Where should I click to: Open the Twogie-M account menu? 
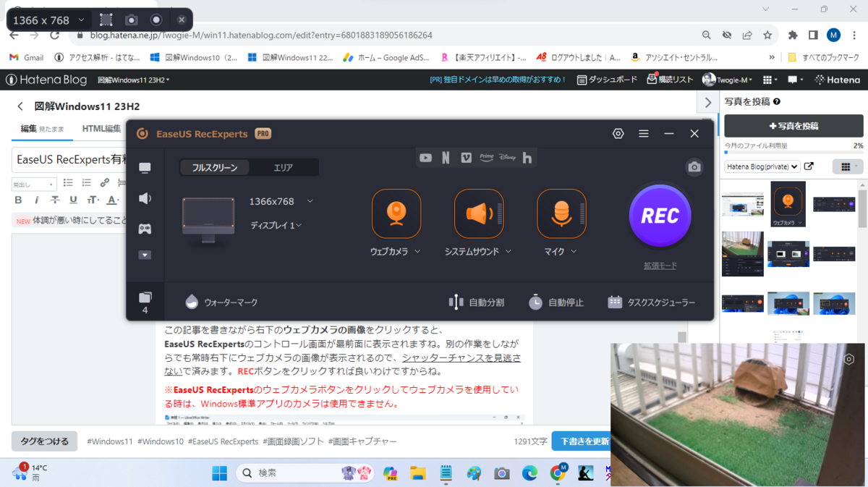pyautogui.click(x=728, y=80)
